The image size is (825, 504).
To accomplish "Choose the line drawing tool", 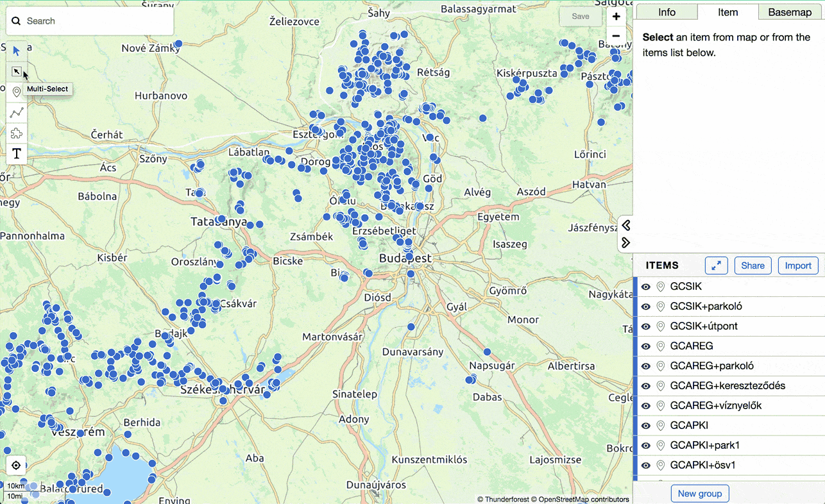I will [16, 112].
